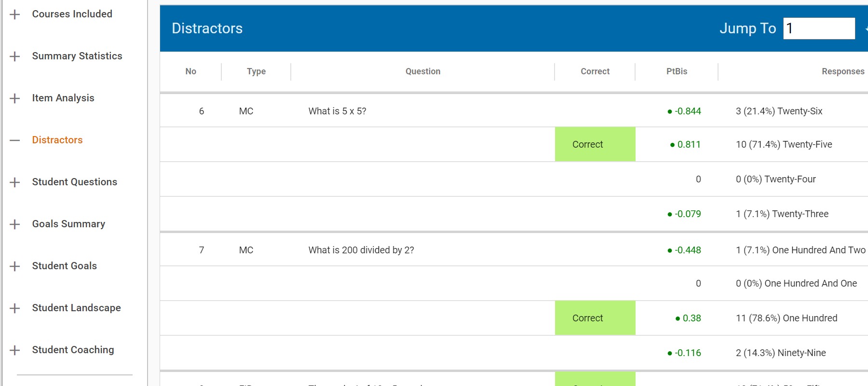Expand Summary Statistics with plus icon

[x=15, y=56]
